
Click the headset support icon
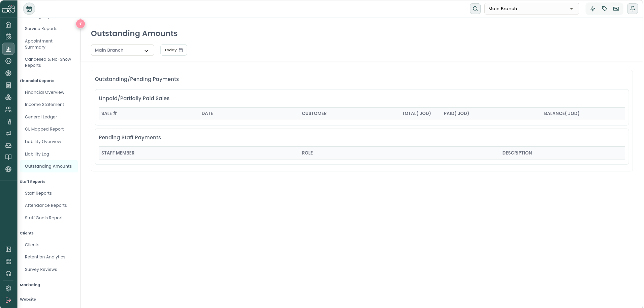coord(8,274)
